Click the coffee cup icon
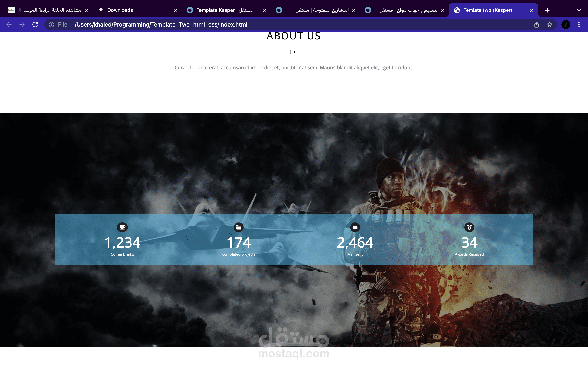Image resolution: width=588 pixels, height=367 pixels. pyautogui.click(x=122, y=227)
